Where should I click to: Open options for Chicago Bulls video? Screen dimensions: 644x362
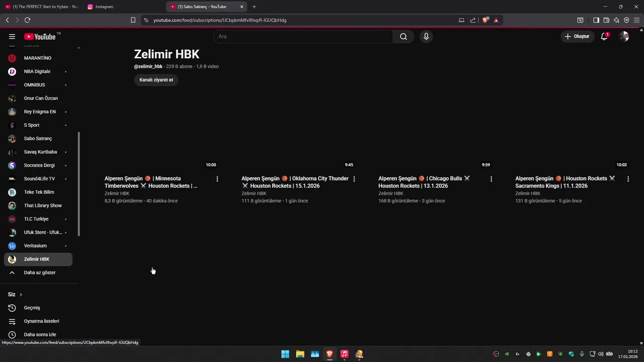491,179
